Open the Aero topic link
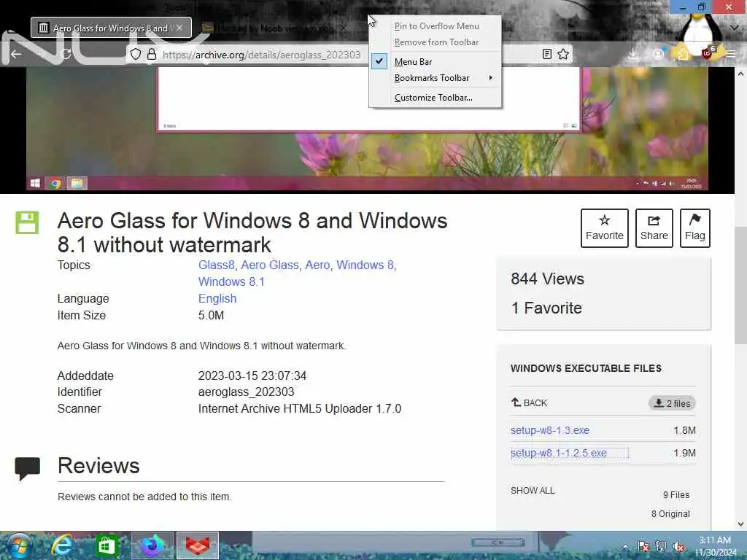 pos(317,265)
